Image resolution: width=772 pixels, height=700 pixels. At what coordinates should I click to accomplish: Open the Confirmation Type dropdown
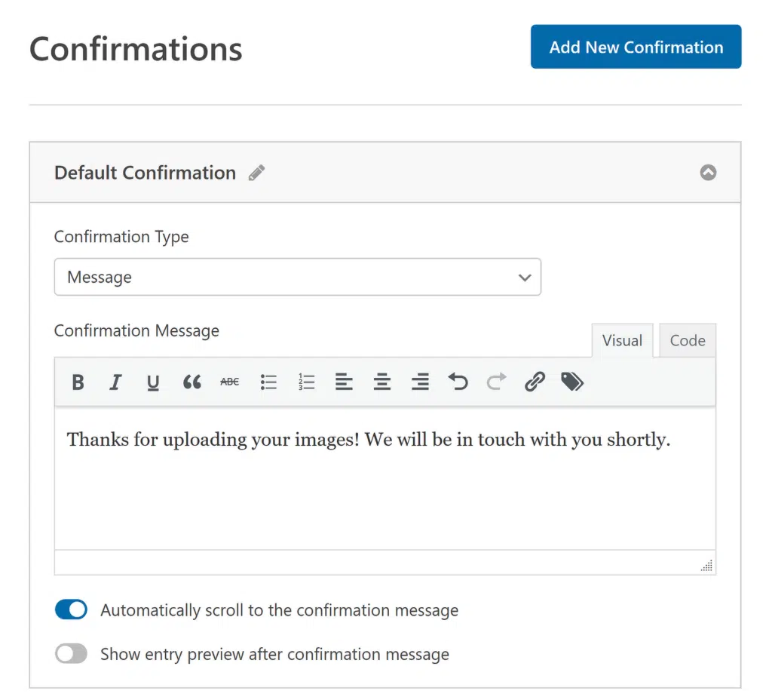point(297,277)
